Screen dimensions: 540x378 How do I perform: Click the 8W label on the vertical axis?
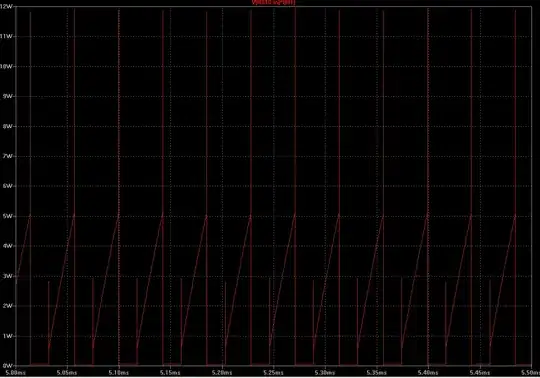pos(8,126)
